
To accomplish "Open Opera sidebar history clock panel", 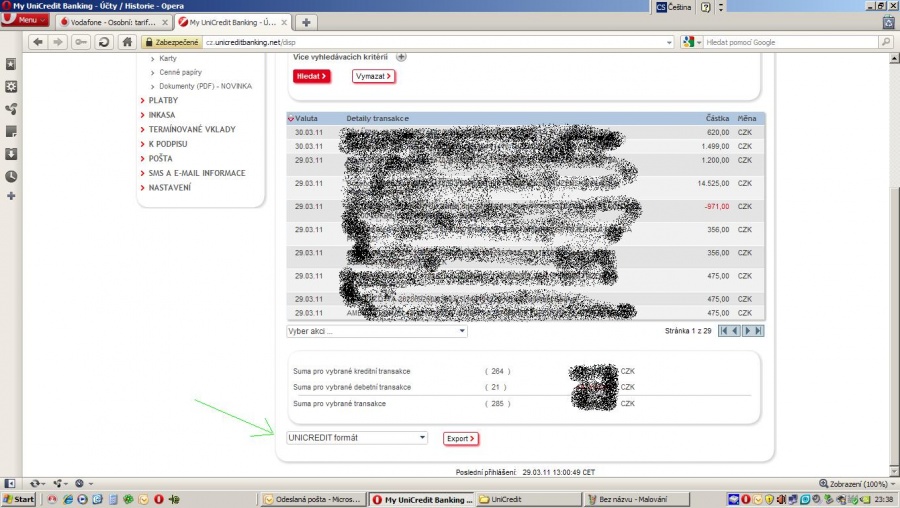I will (11, 176).
